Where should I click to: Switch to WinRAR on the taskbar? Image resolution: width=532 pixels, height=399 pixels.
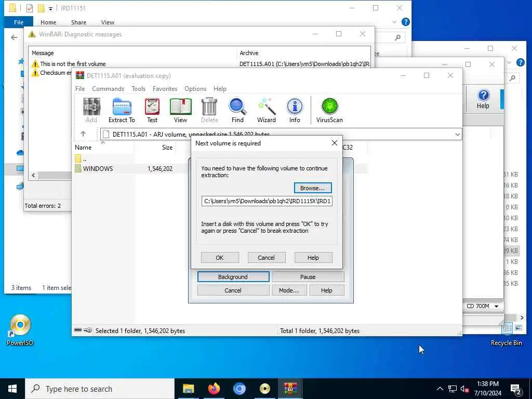pos(290,389)
